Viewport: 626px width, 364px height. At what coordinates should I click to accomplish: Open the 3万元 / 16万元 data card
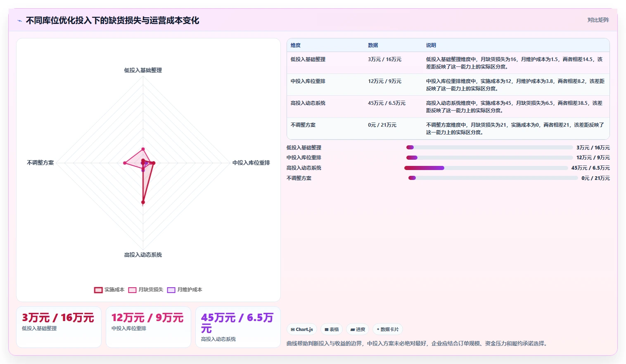pos(59,327)
